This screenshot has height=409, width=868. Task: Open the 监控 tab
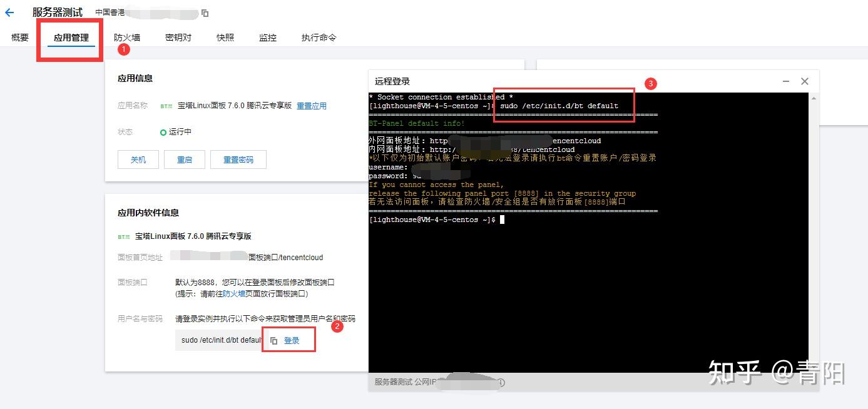click(268, 38)
